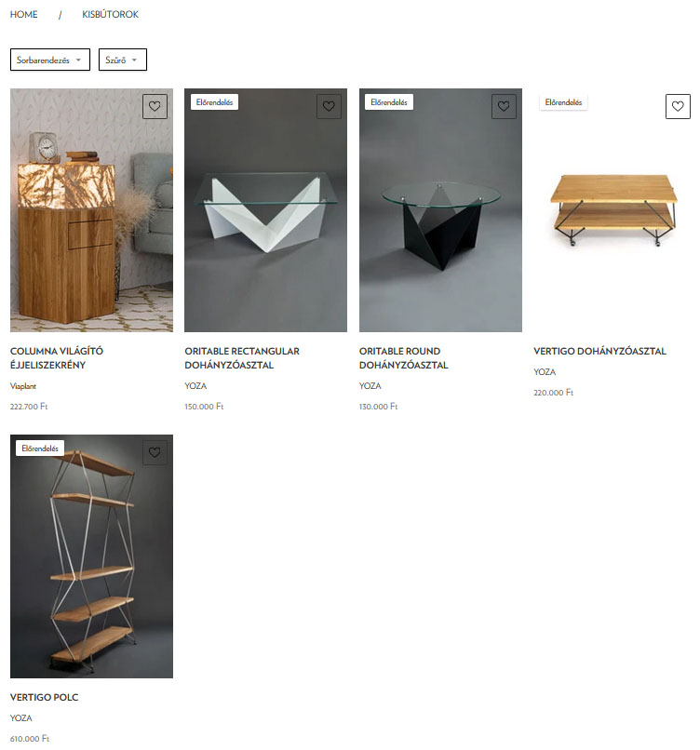View Vertigo wooden coffee table image
This screenshot has height=750, width=700.
pyautogui.click(x=615, y=210)
